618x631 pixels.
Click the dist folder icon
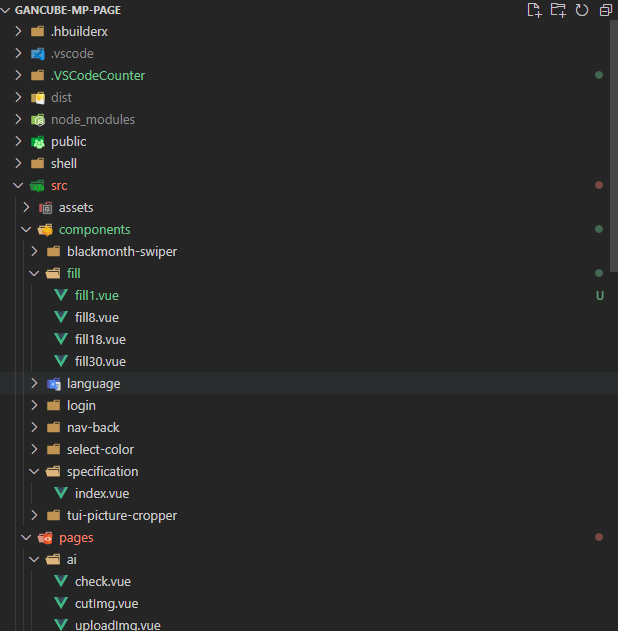pos(38,97)
